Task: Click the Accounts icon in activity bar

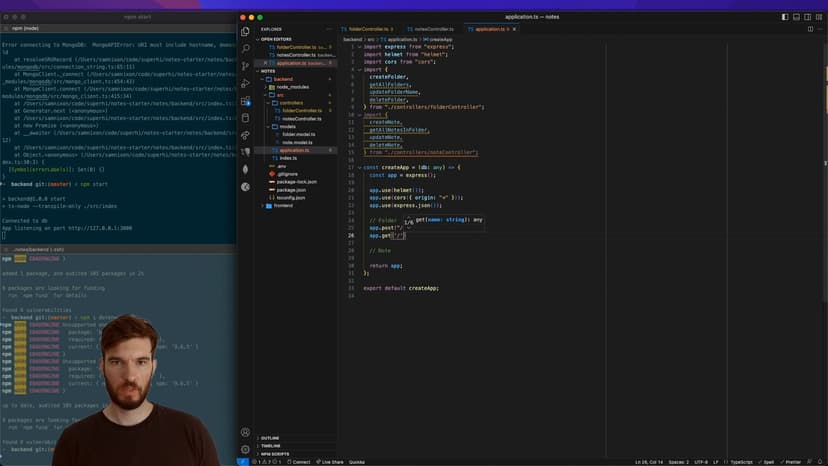Action: [x=245, y=433]
